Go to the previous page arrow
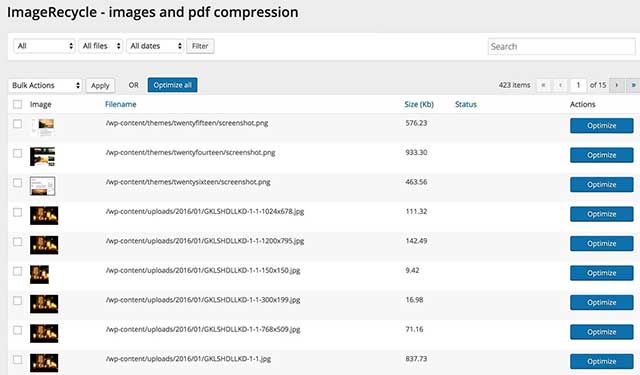This screenshot has height=375, width=640. point(560,85)
